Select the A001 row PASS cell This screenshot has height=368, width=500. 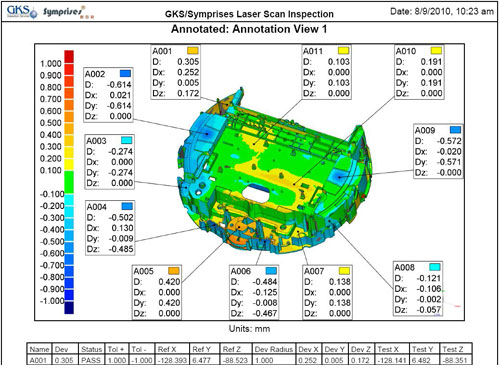click(91, 360)
